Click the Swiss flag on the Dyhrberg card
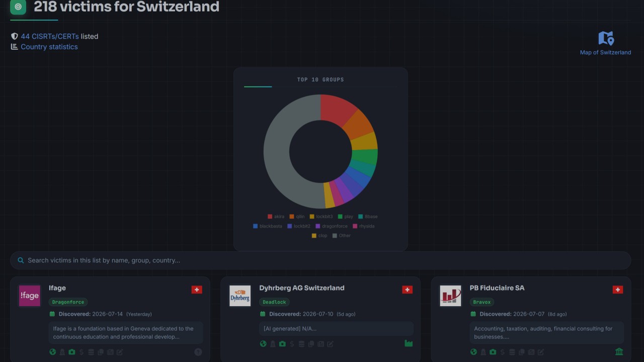This screenshot has height=362, width=644. (408, 289)
